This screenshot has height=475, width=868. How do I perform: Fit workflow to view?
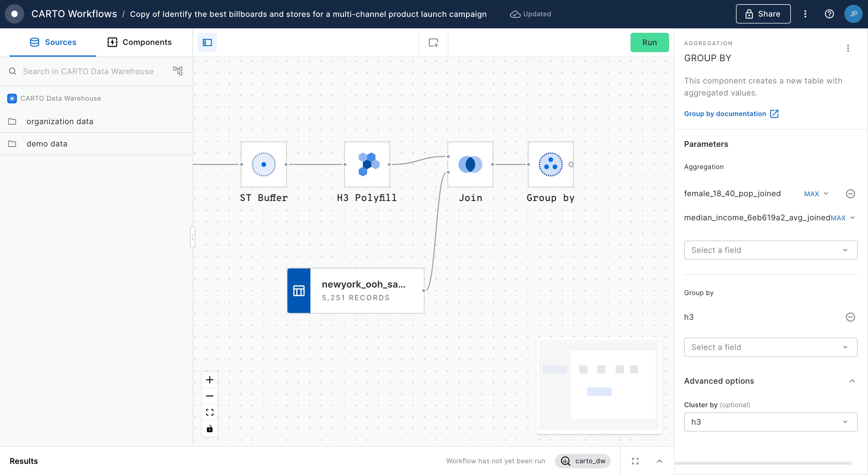[210, 412]
